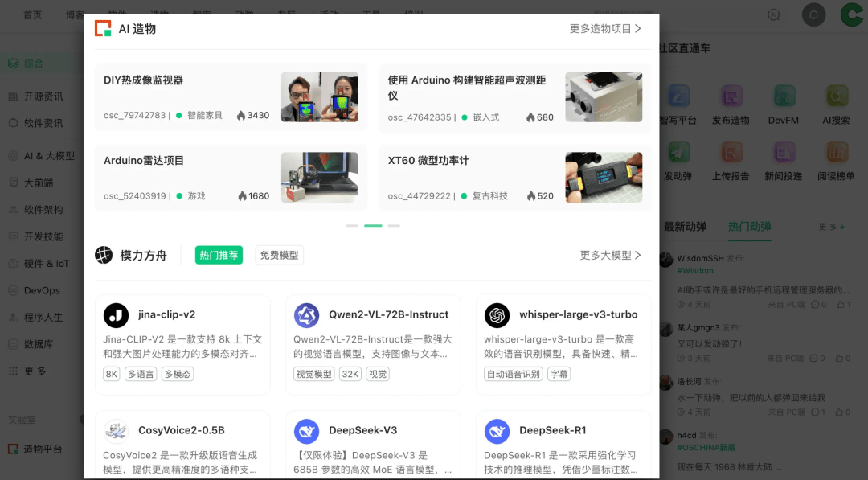Open the notification bell icon
The height and width of the screenshot is (480, 868).
pos(814,14)
